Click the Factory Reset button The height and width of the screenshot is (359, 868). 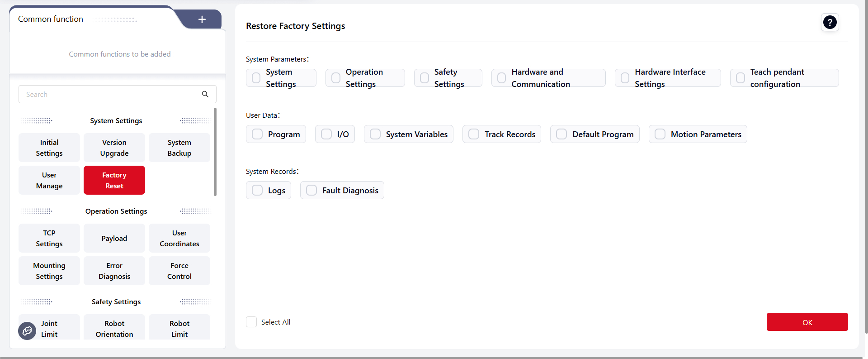[114, 180]
